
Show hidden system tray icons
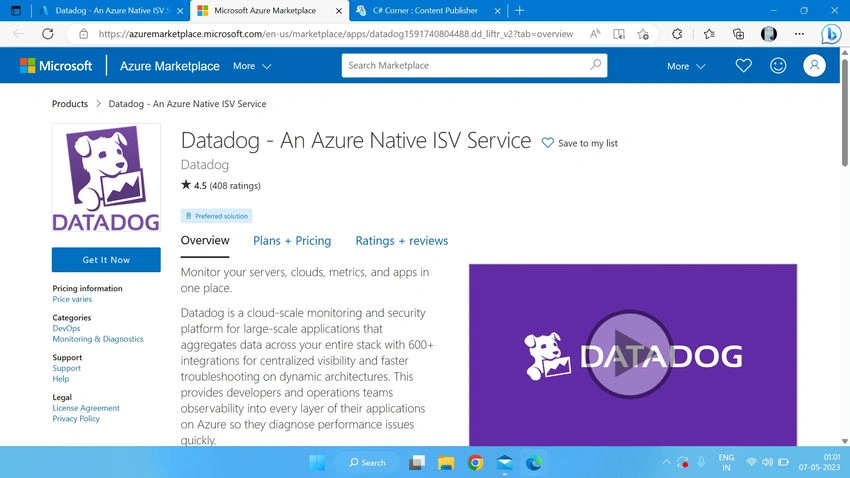(666, 462)
